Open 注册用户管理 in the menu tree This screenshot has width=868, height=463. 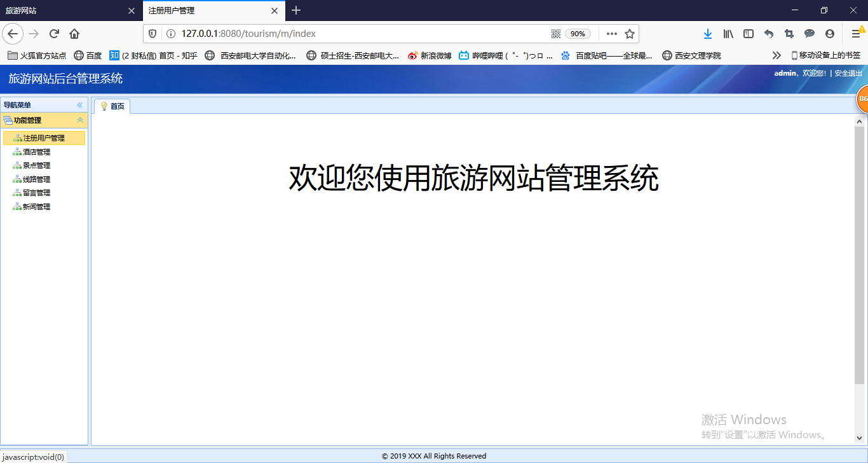click(44, 138)
